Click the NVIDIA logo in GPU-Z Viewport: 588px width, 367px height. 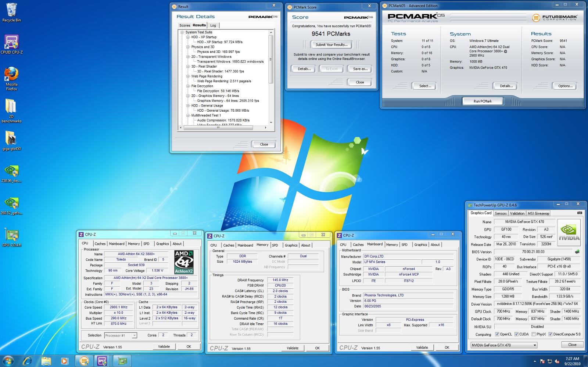(569, 233)
